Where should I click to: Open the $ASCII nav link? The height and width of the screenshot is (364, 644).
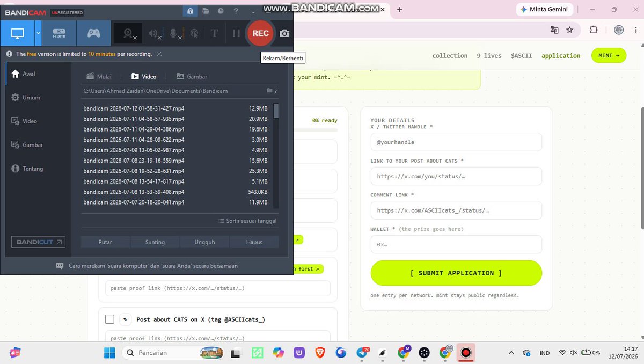tap(521, 56)
